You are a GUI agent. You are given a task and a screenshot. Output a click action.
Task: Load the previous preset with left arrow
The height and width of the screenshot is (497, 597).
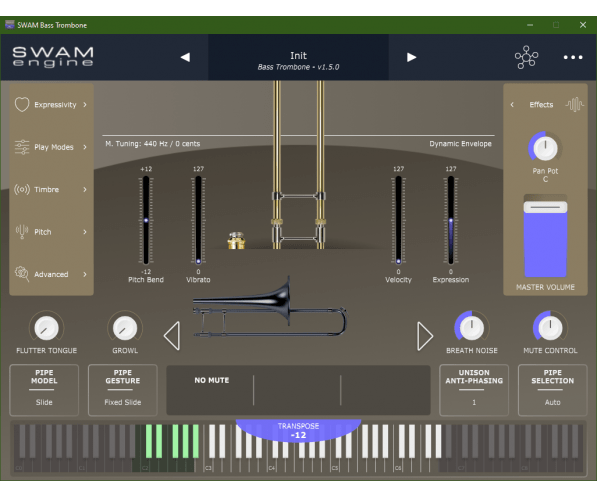185,57
